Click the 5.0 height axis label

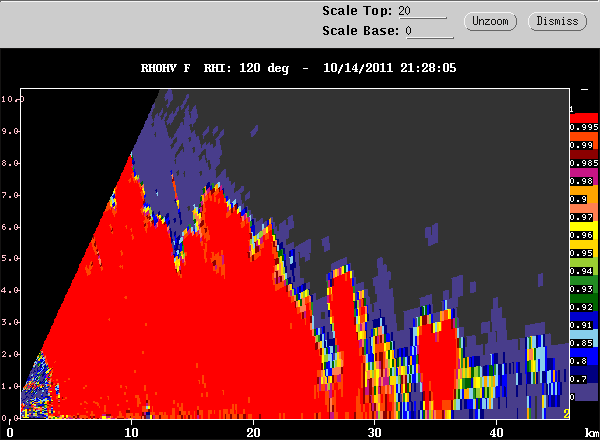[10, 258]
